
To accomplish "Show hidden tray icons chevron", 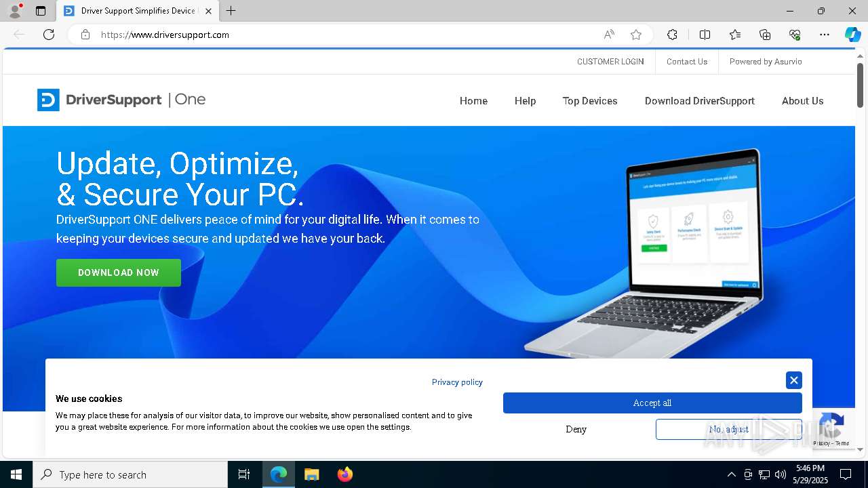I will coord(731,474).
